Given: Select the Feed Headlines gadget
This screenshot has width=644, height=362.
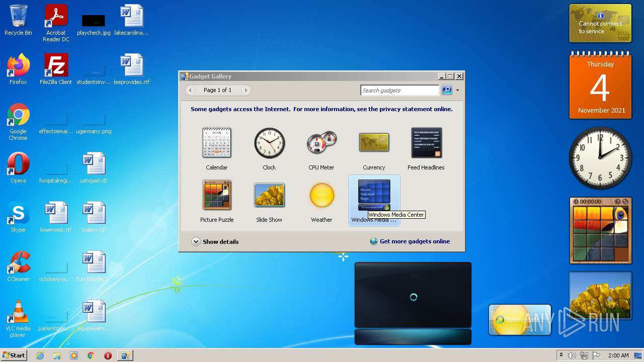Looking at the screenshot, I should click(x=426, y=148).
